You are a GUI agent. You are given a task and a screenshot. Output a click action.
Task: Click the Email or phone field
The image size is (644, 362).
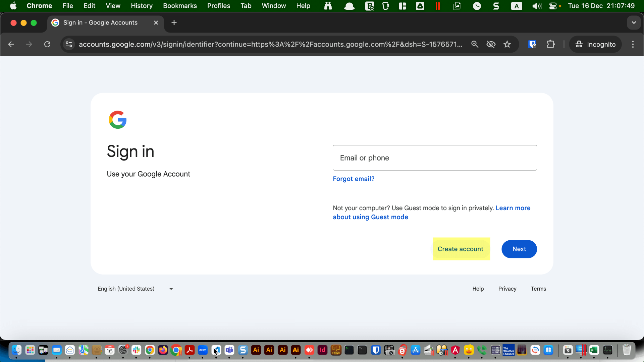pos(434,158)
